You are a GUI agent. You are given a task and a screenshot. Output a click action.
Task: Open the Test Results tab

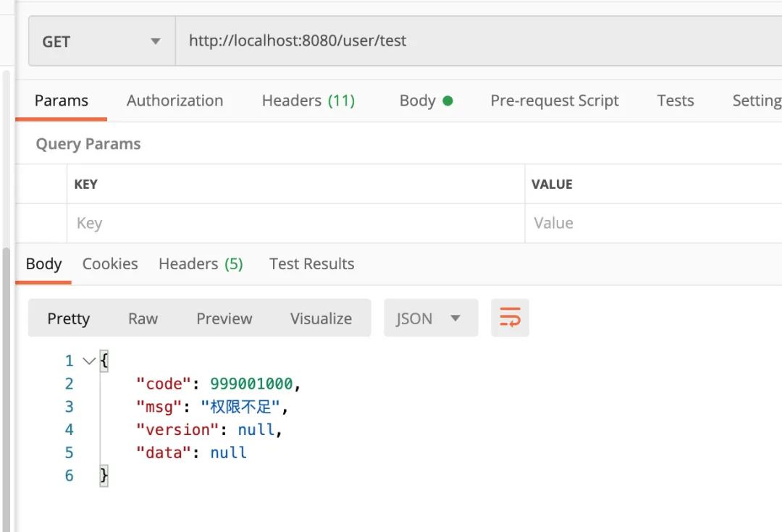coord(311,263)
